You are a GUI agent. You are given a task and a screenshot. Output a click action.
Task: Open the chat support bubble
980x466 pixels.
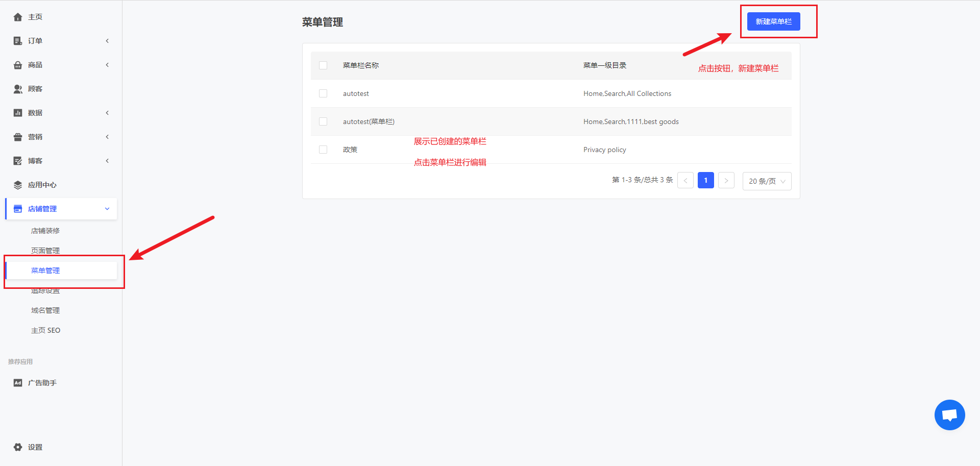tap(949, 415)
